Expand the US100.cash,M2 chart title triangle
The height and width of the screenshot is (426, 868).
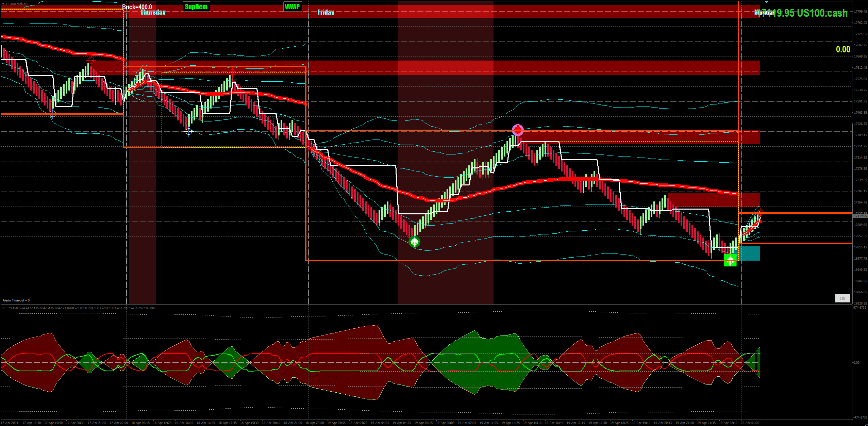(3, 4)
